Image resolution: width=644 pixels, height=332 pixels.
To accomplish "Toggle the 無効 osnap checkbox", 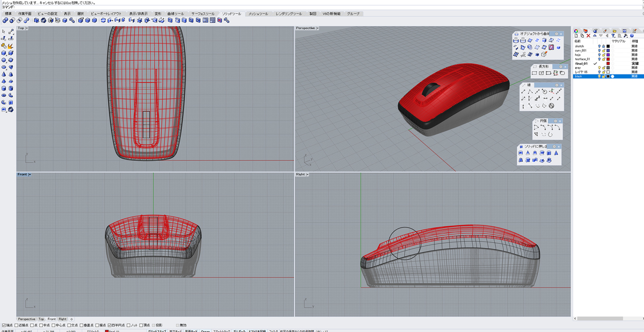I will [x=177, y=325].
